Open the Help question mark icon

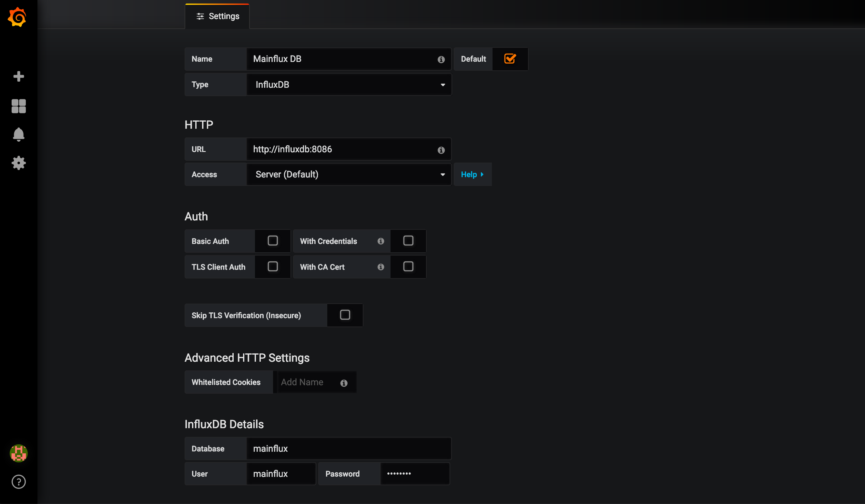(18, 482)
